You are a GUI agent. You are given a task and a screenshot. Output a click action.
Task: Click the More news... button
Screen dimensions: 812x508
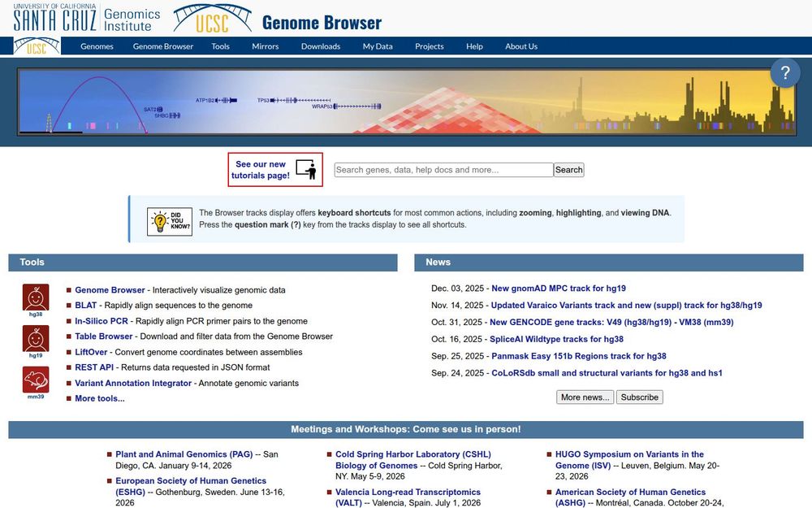585,397
